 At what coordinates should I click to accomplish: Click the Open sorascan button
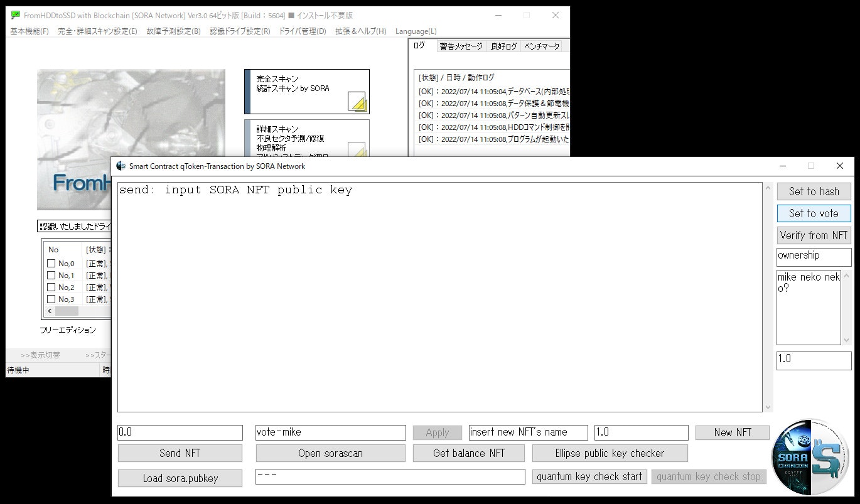coord(330,453)
